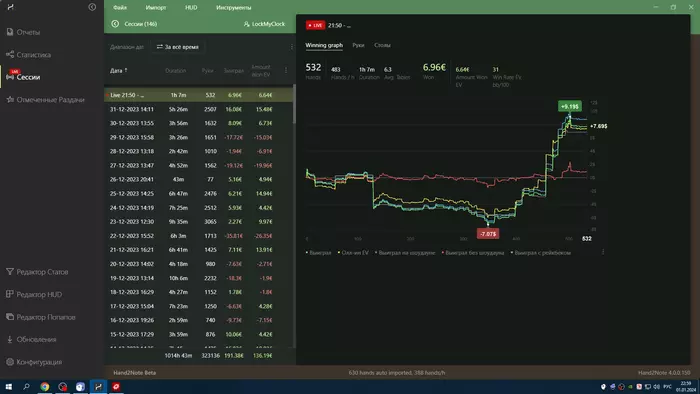700x394 pixels.
Task: Open the За всё время date range dropdown
Action: click(x=178, y=47)
